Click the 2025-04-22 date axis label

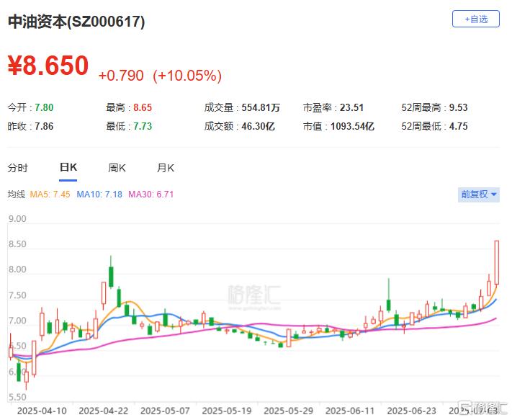104,411
